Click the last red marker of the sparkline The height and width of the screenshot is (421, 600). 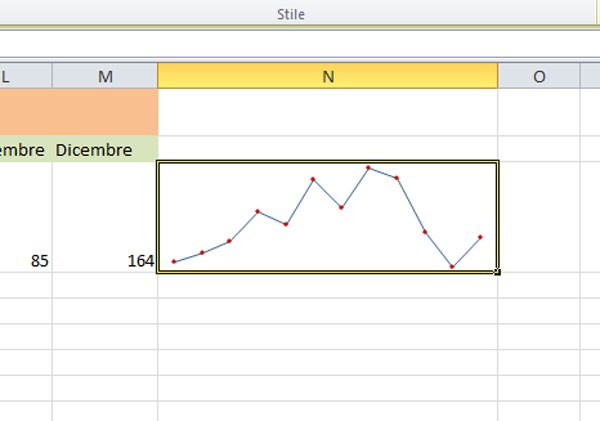coord(481,237)
